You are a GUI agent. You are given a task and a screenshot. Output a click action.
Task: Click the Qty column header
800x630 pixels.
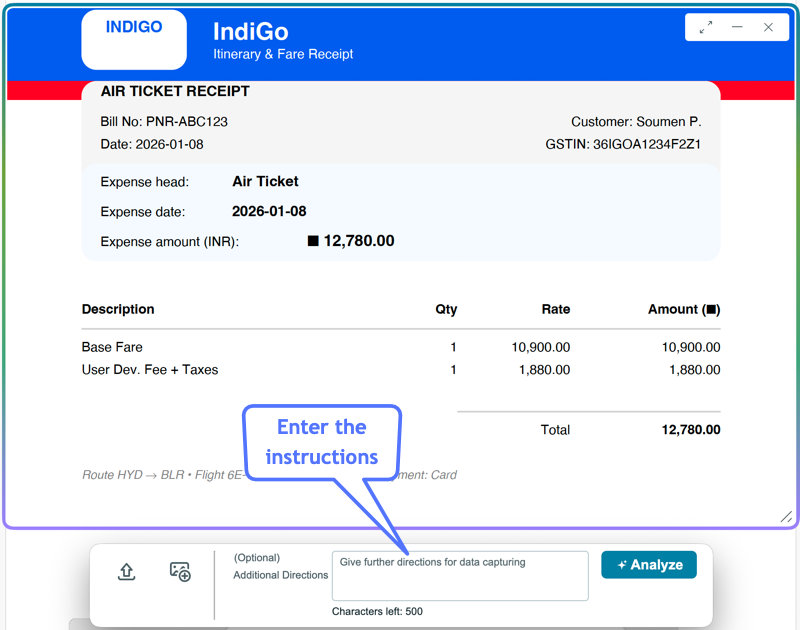pos(446,309)
